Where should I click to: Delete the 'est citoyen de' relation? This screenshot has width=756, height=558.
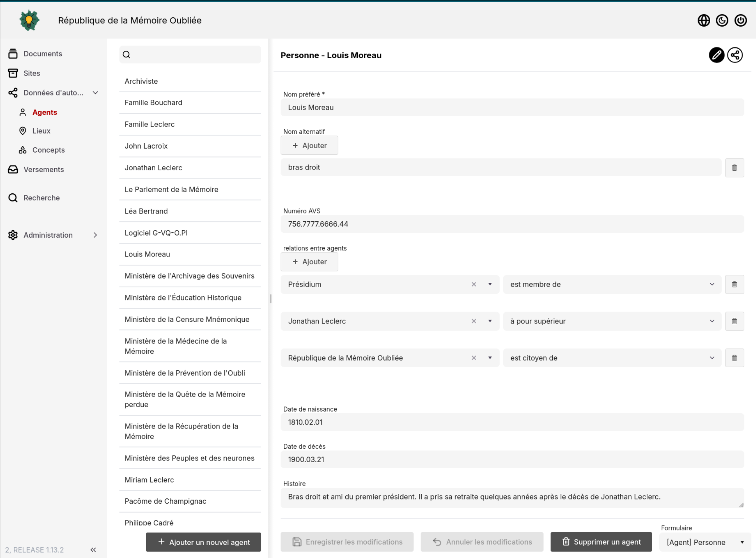coord(734,358)
